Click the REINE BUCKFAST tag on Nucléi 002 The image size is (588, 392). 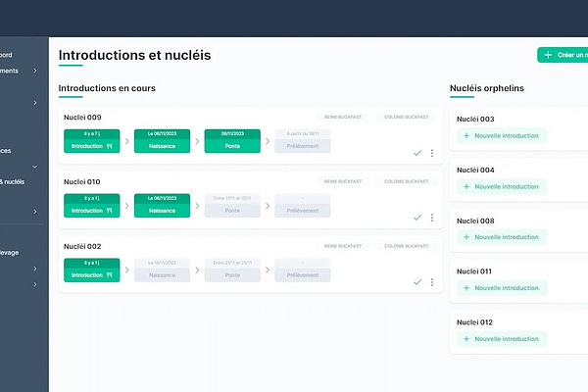pos(343,246)
